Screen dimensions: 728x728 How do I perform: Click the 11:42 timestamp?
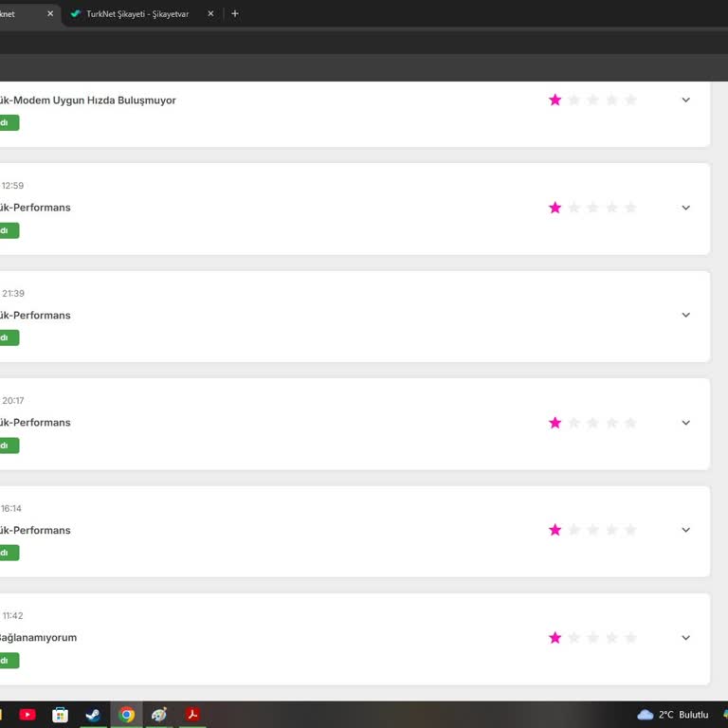12,615
